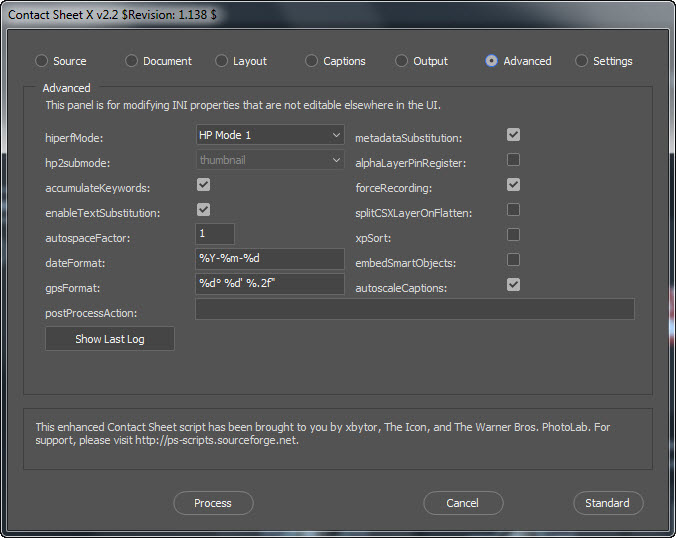Enable the splitCSXLayerOnFlatten checkbox
The width and height of the screenshot is (676, 538).
coord(513,210)
